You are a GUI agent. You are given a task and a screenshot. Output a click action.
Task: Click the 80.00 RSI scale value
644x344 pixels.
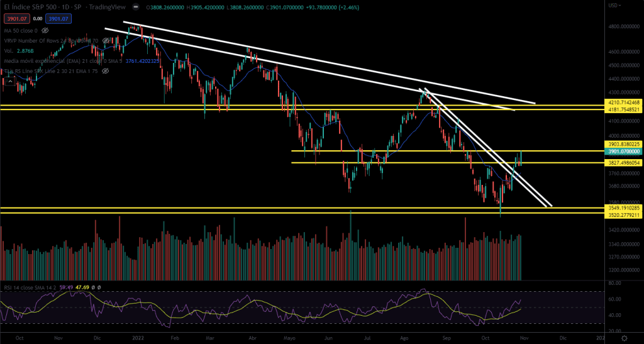pos(615,283)
